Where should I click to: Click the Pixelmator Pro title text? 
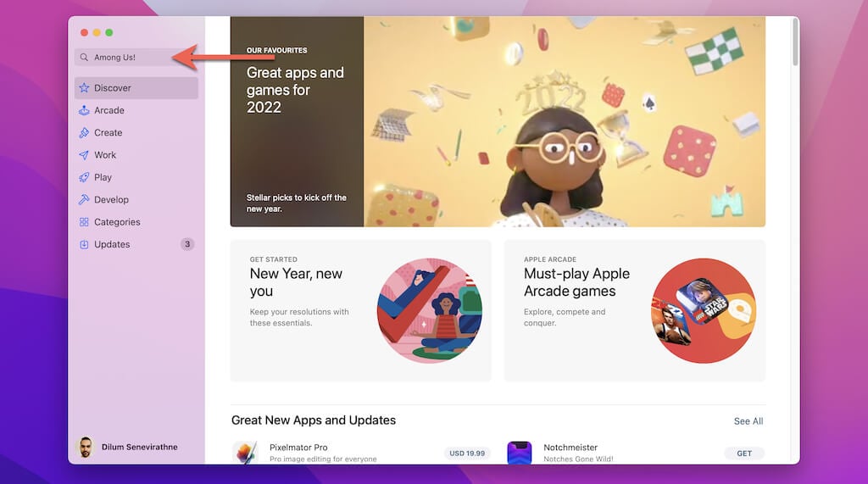click(298, 448)
